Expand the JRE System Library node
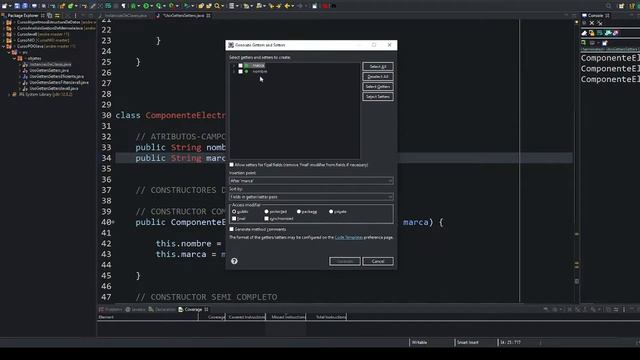 coord(9,94)
